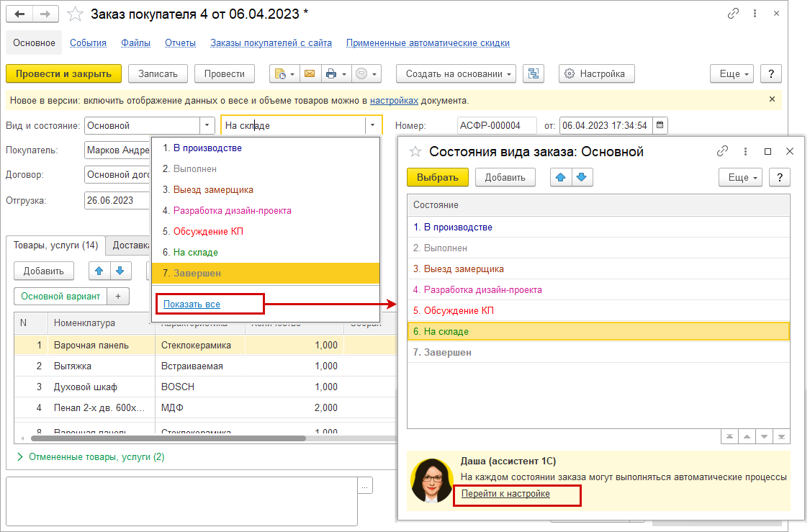
Task: Choose 1. В производстве in the dropdown list
Action: coord(266,148)
